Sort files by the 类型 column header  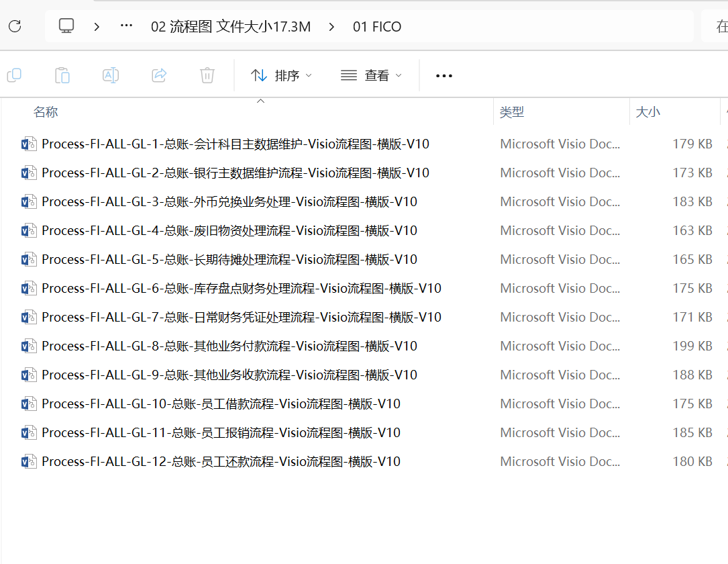pyautogui.click(x=512, y=112)
